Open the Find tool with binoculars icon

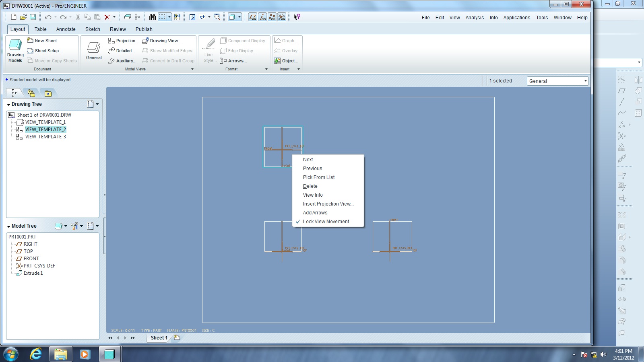152,17
